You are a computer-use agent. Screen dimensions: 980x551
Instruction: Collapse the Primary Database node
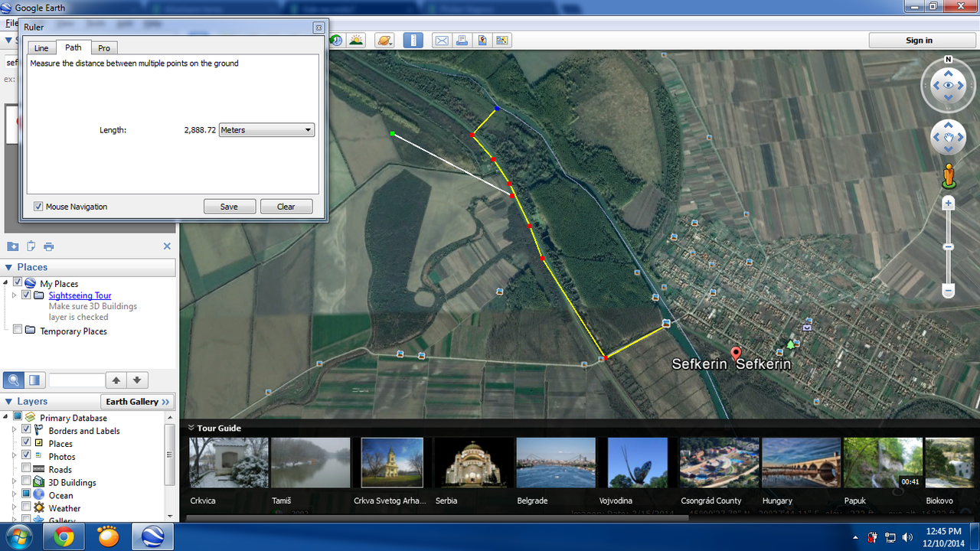click(6, 417)
